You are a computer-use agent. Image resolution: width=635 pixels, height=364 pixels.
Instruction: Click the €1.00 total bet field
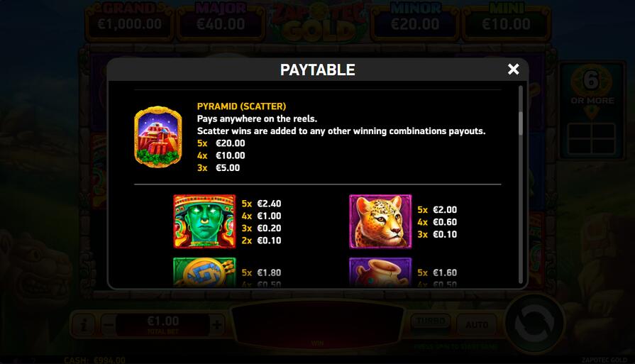coord(162,325)
